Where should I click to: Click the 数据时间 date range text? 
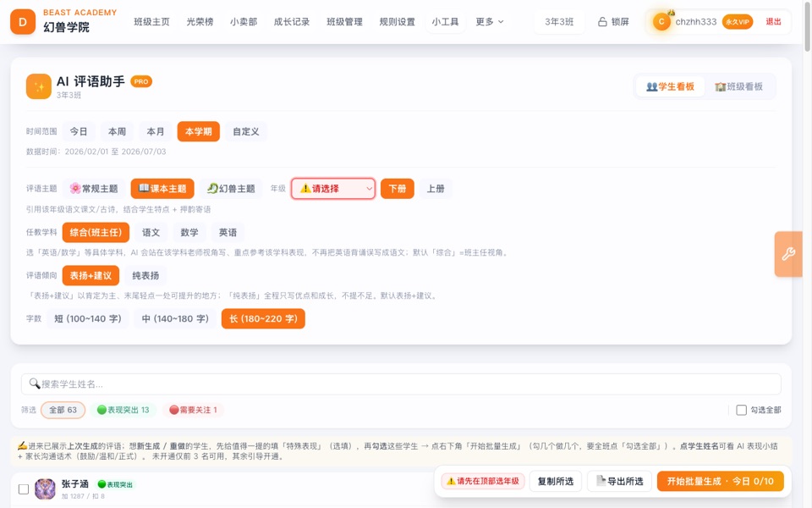(96, 152)
